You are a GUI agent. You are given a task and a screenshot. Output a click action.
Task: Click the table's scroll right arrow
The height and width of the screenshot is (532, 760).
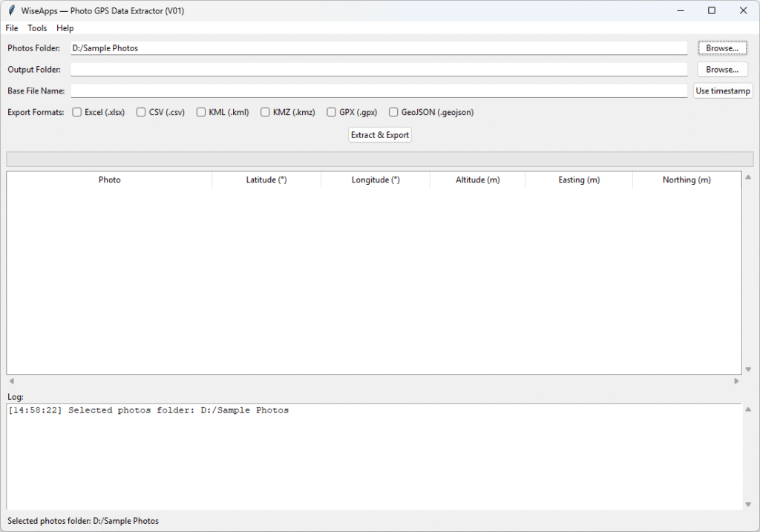coord(736,381)
